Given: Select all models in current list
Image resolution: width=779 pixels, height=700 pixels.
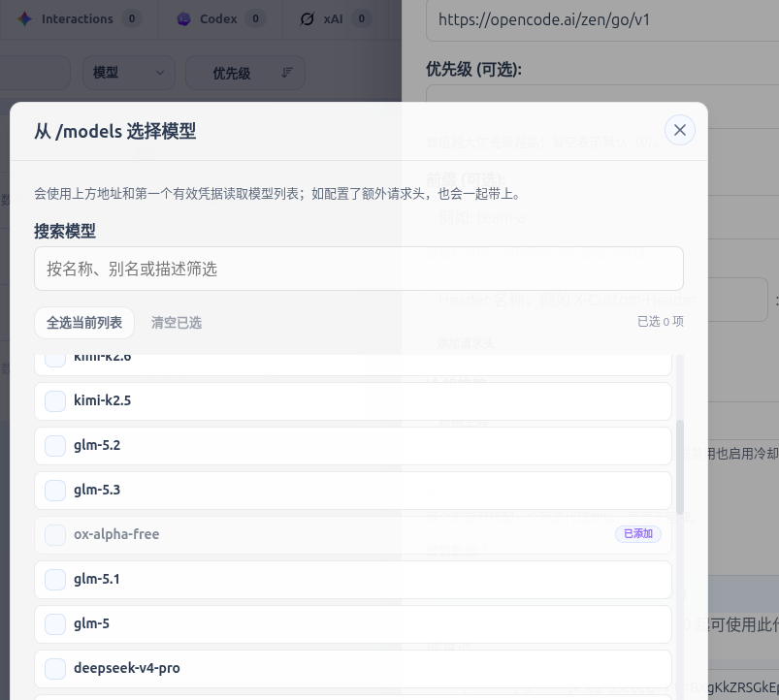Looking at the screenshot, I should pos(84,323).
